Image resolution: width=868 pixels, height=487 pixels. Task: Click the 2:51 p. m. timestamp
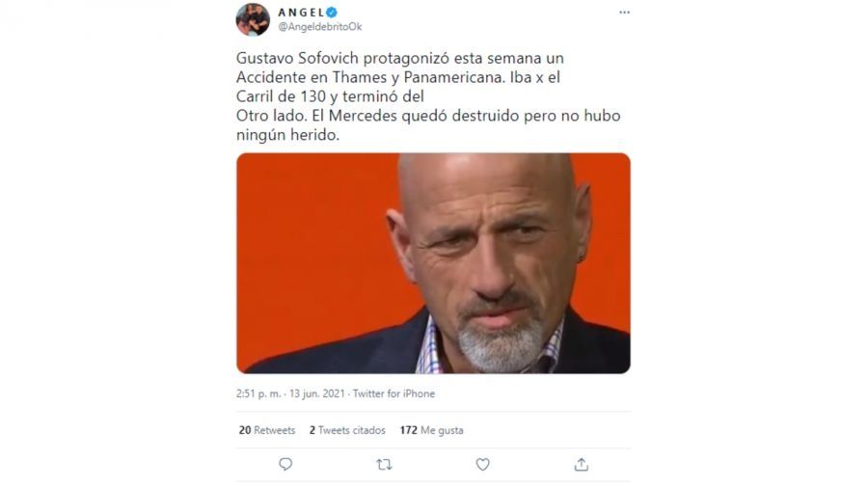pos(258,393)
